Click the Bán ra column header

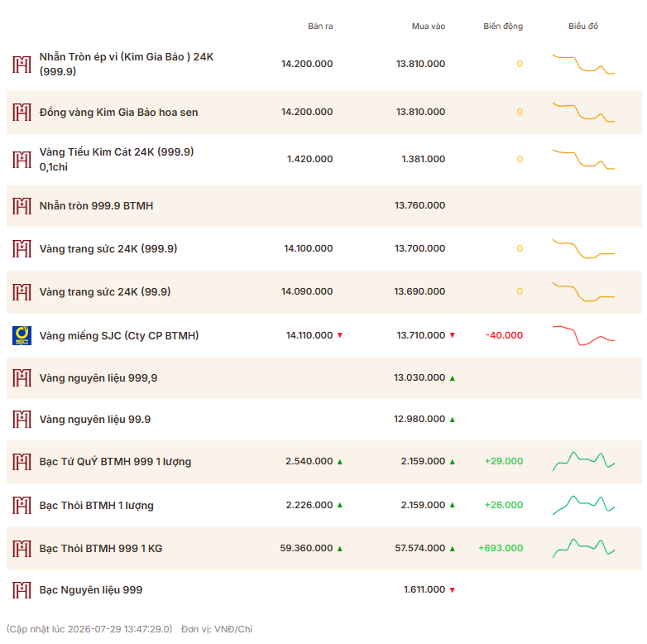(x=320, y=26)
